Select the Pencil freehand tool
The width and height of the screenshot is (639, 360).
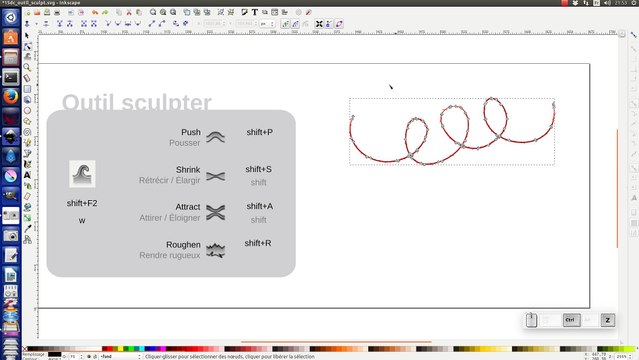tap(27, 143)
